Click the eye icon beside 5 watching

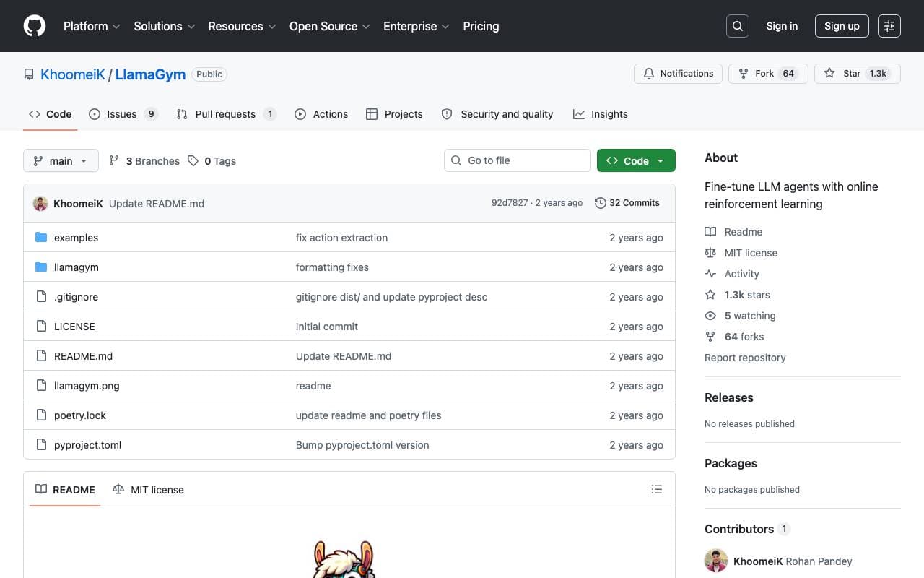pyautogui.click(x=710, y=316)
